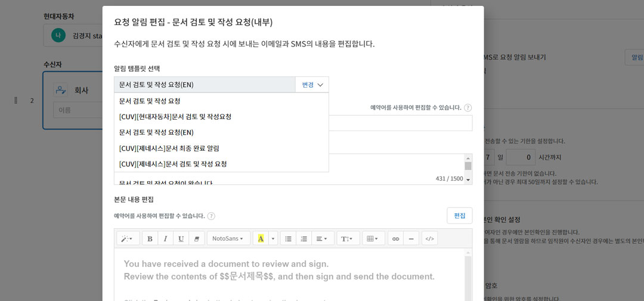
Task: Open the line height dropdown
Action: coord(348,238)
